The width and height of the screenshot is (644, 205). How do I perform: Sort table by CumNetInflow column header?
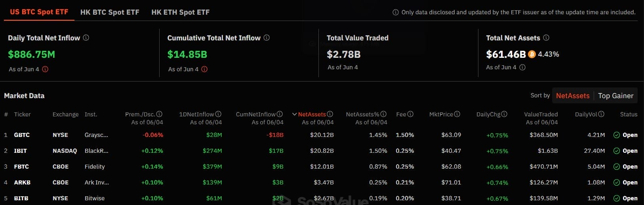click(255, 114)
